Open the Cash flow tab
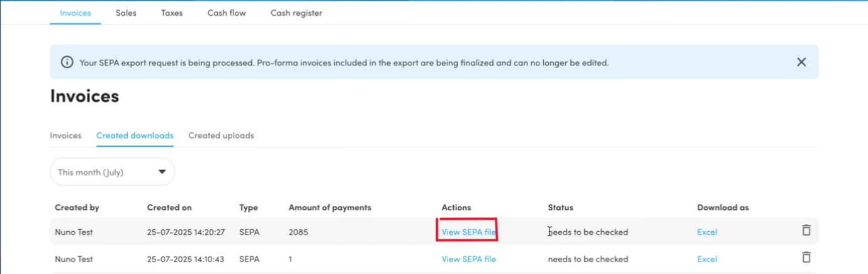 click(227, 13)
